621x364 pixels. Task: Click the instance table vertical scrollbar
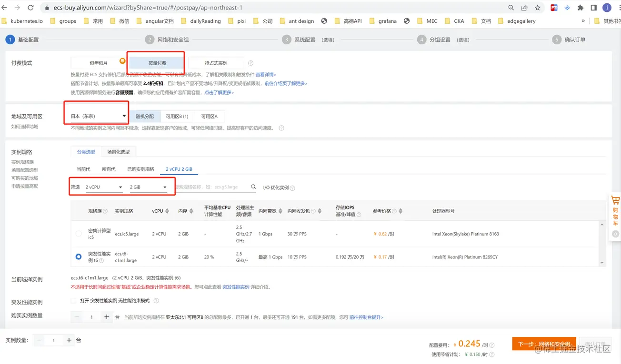(x=602, y=244)
